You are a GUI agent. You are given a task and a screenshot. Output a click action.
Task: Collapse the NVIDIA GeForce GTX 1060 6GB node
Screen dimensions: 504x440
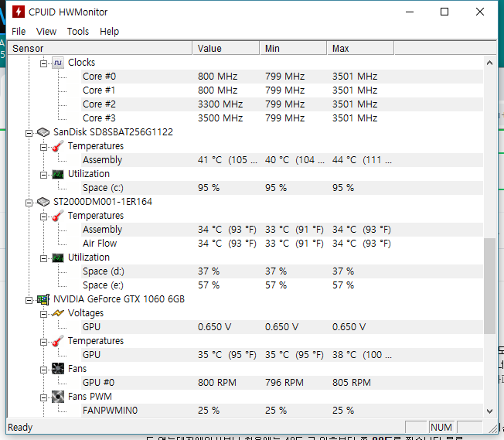click(x=29, y=300)
